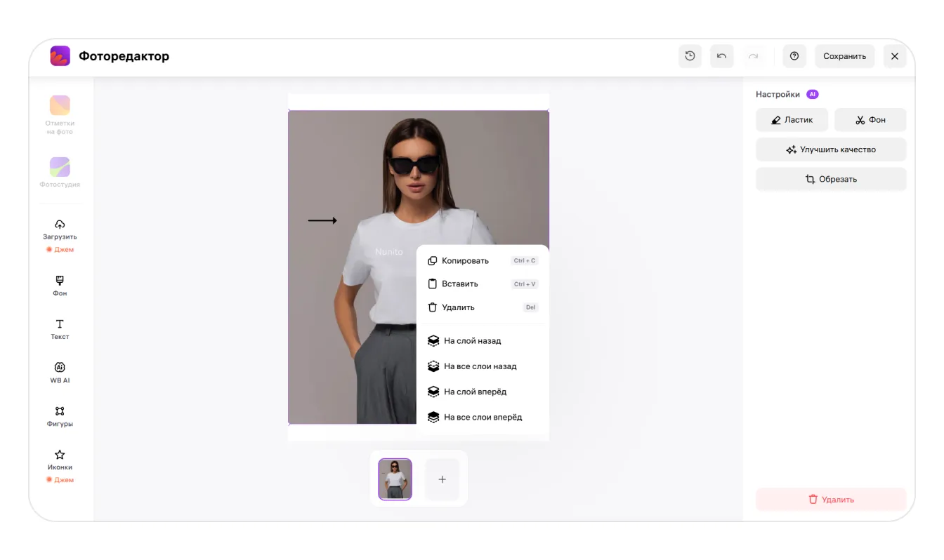Open the Загрузить upload tool
Viewport: 944px width, 560px height.
[60, 229]
